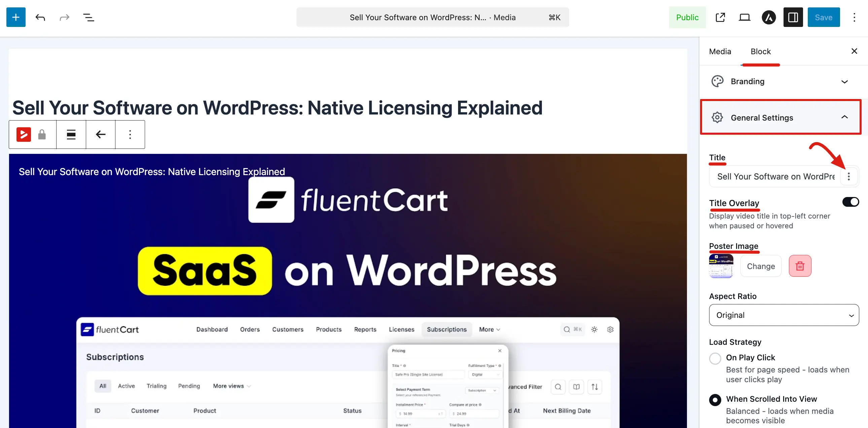This screenshot has height=428, width=868.
Task: Edit the post title heading
Action: tap(277, 108)
